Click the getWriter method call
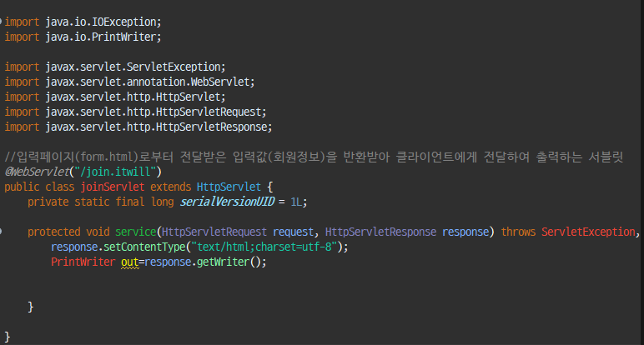 point(223,262)
